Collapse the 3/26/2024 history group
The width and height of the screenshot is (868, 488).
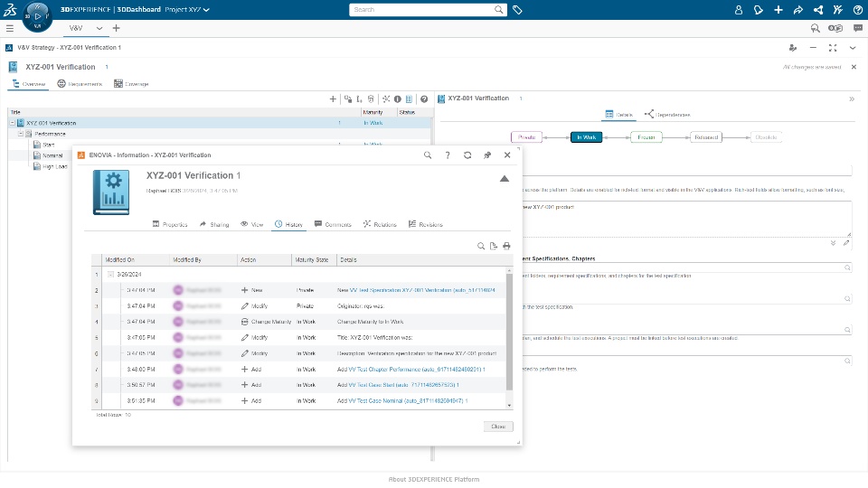coord(110,275)
